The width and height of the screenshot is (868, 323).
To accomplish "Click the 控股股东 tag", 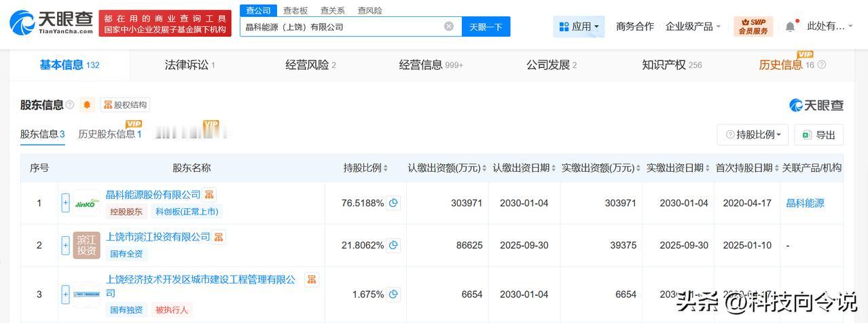I will coord(126,212).
